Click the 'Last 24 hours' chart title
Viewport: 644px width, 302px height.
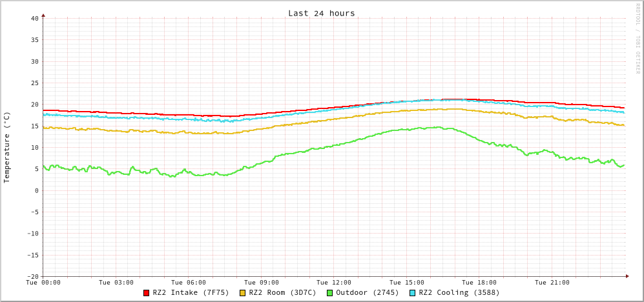tap(321, 13)
